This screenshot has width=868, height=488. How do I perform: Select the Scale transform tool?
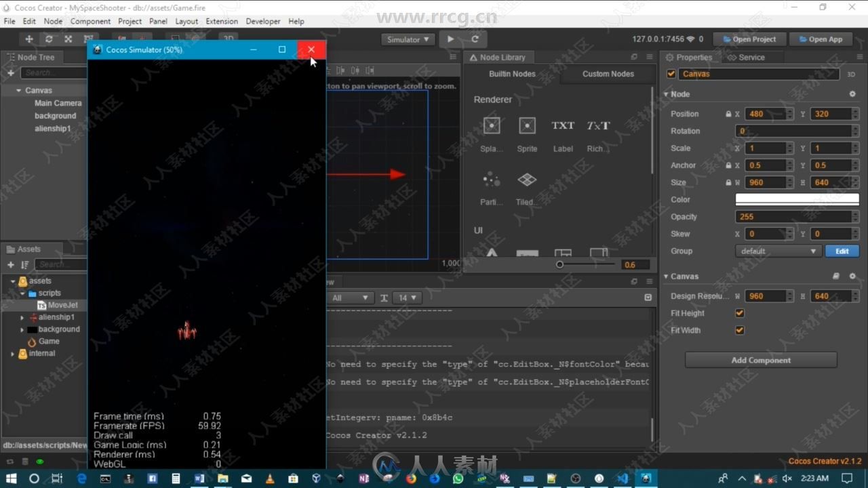pos(68,39)
